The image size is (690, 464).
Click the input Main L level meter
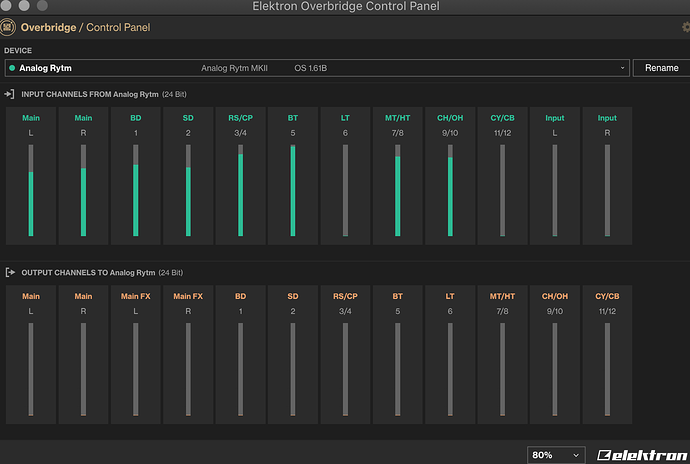[31, 190]
